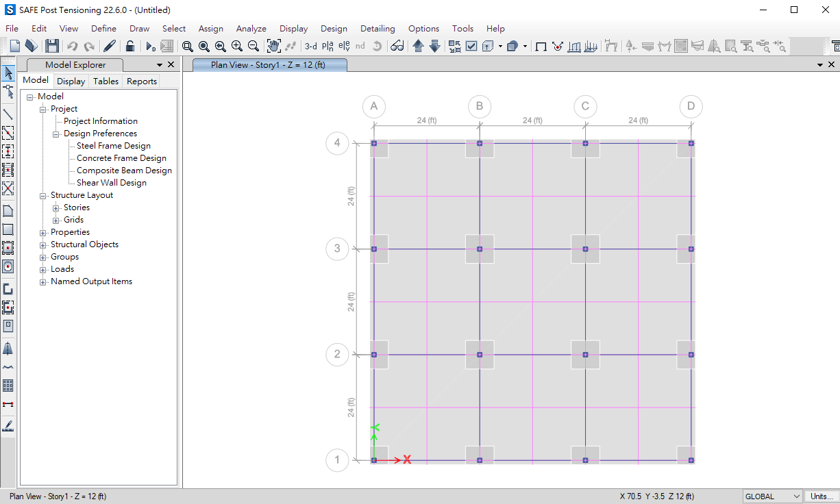Image resolution: width=840 pixels, height=504 pixels.
Task: Save the model with the floppy disk icon
Action: (52, 46)
